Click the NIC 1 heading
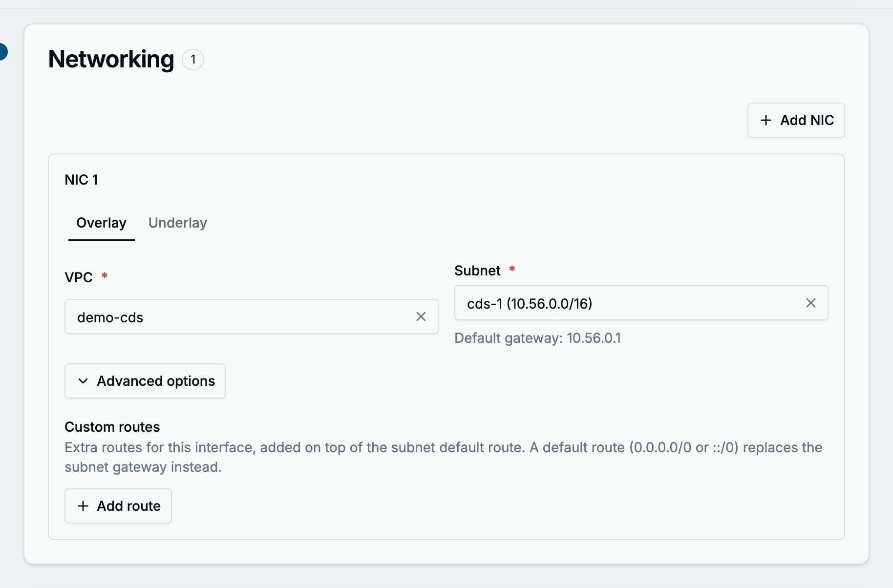Screen dimensions: 893x588 click(x=82, y=180)
